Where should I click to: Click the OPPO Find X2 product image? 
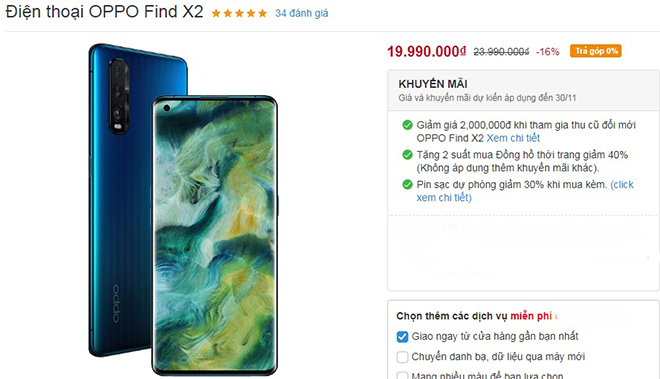point(183,210)
